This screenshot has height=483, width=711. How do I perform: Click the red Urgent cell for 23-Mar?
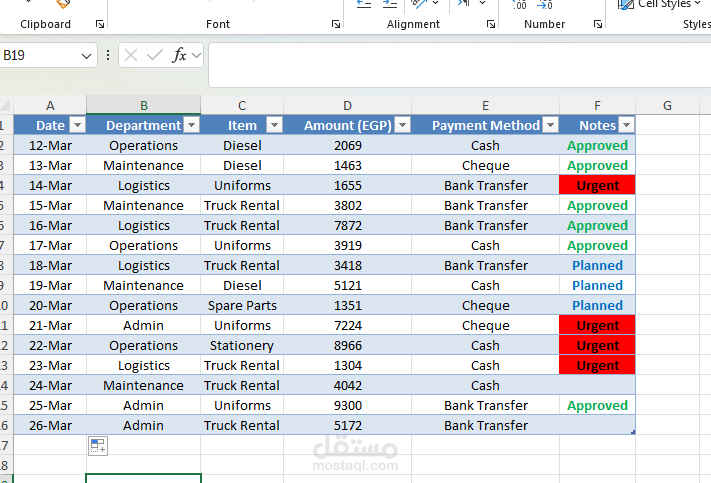597,365
